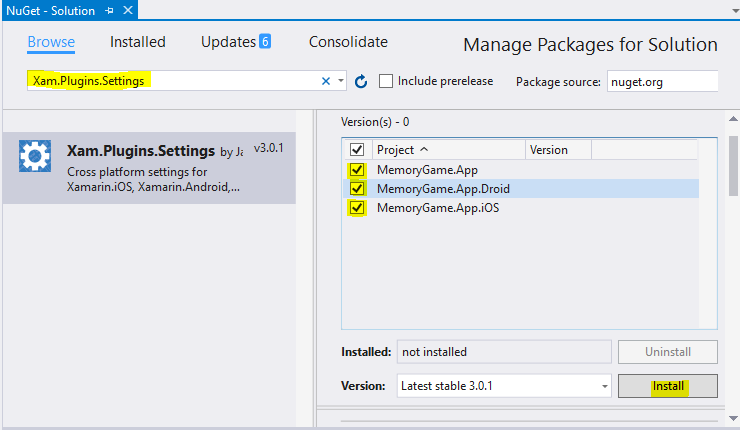Click the Version(s) - 0 label
Image resolution: width=740 pixels, height=430 pixels.
click(x=375, y=122)
